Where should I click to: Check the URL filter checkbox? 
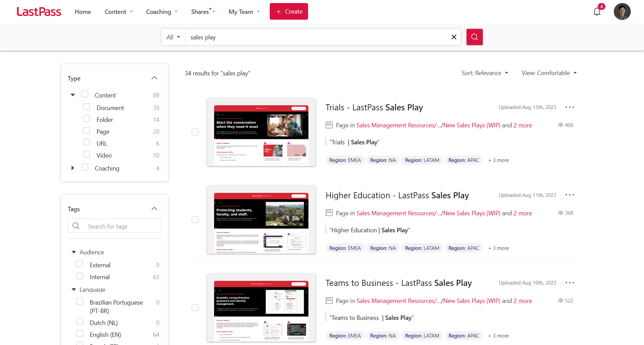coord(87,142)
